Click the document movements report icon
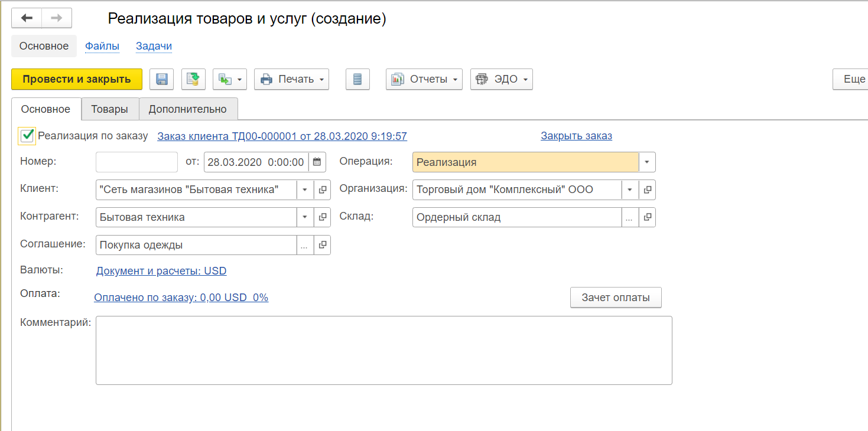868x431 pixels. (357, 79)
